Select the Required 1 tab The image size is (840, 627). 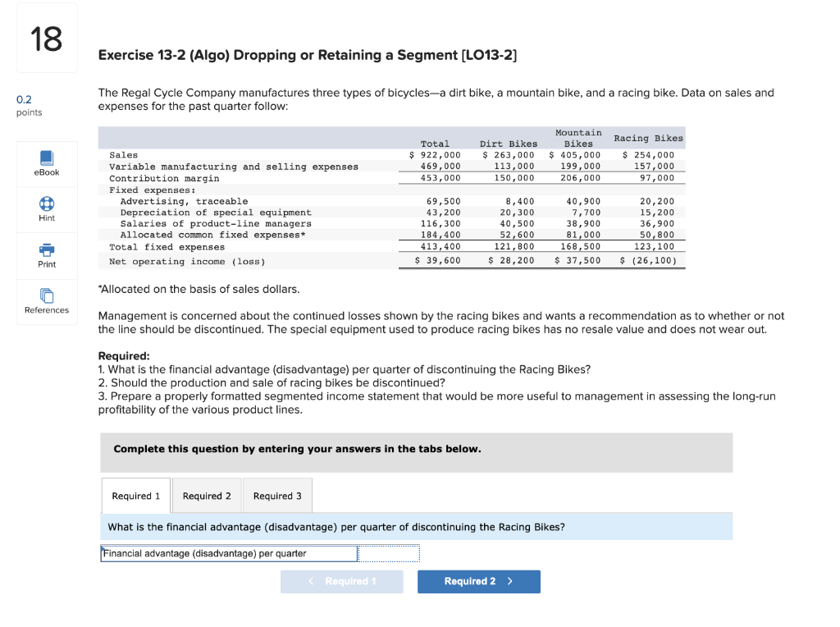click(x=135, y=495)
